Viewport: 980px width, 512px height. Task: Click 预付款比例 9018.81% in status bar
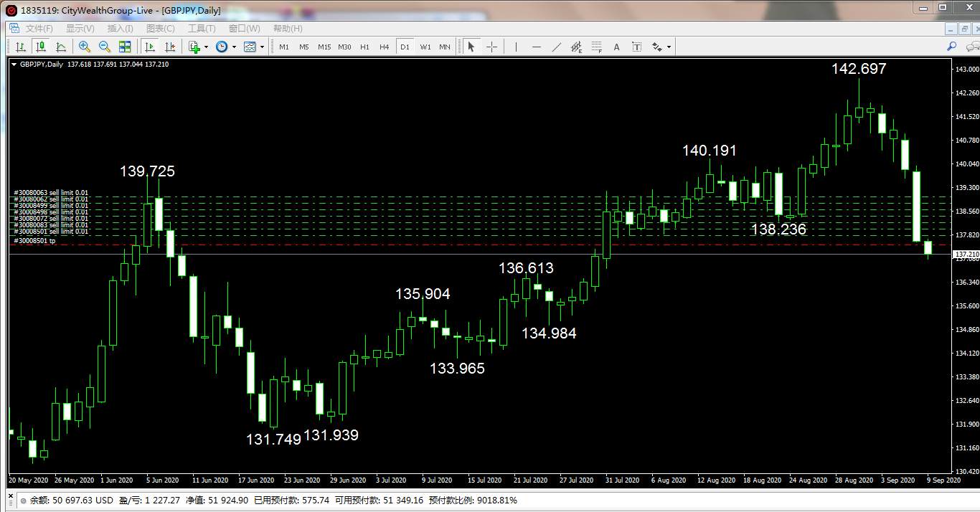coord(473,501)
